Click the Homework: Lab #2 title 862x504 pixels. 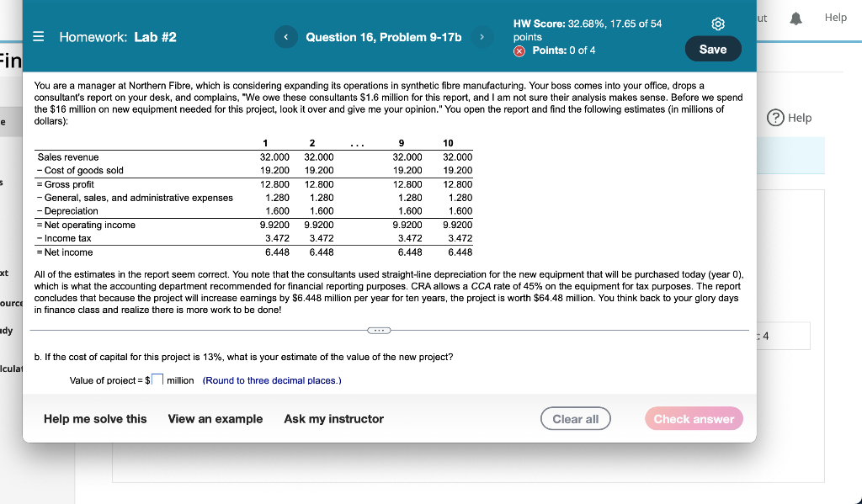tap(118, 37)
